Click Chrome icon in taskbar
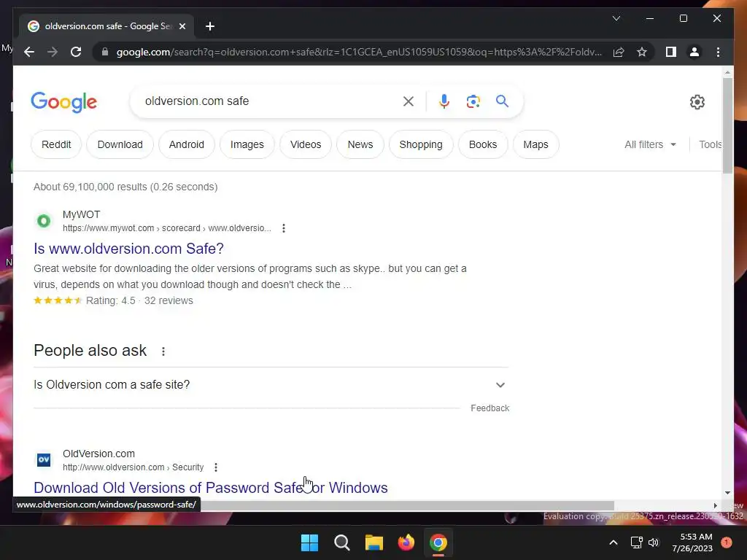 click(438, 542)
